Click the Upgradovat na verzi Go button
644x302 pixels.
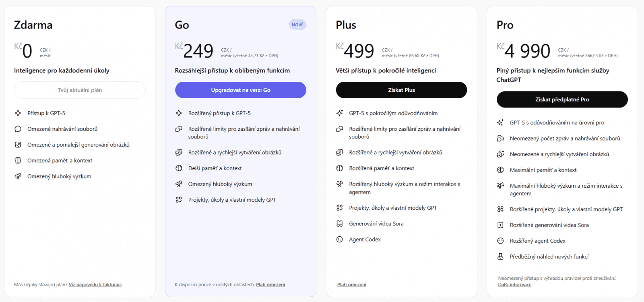[240, 90]
